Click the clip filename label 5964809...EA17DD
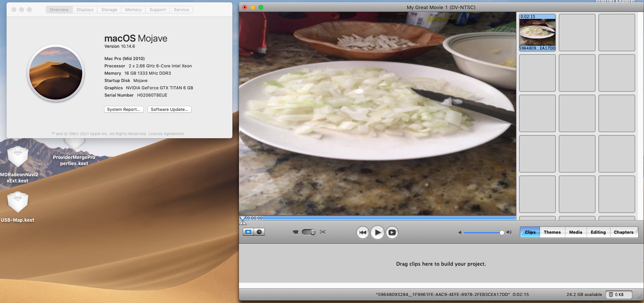The height and width of the screenshot is (303, 644). (x=537, y=48)
